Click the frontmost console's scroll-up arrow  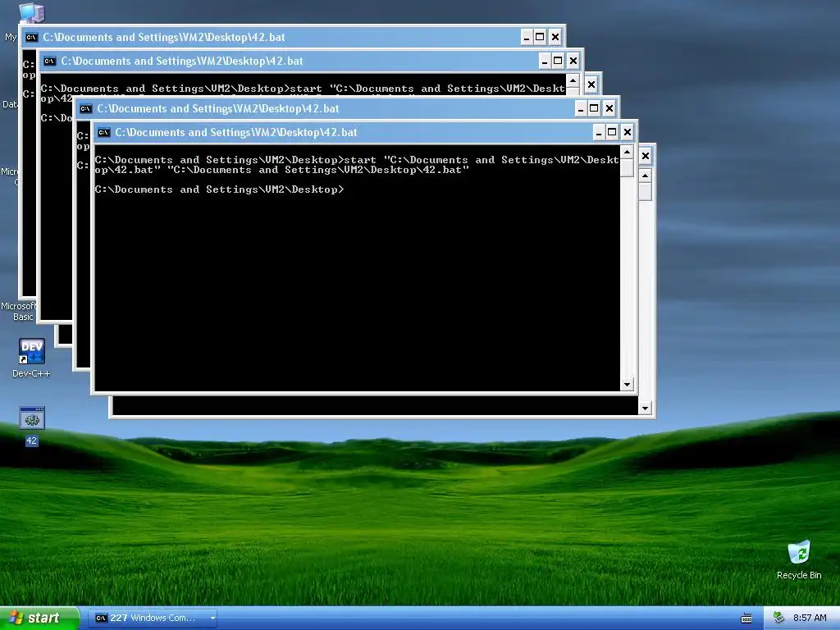(x=627, y=153)
